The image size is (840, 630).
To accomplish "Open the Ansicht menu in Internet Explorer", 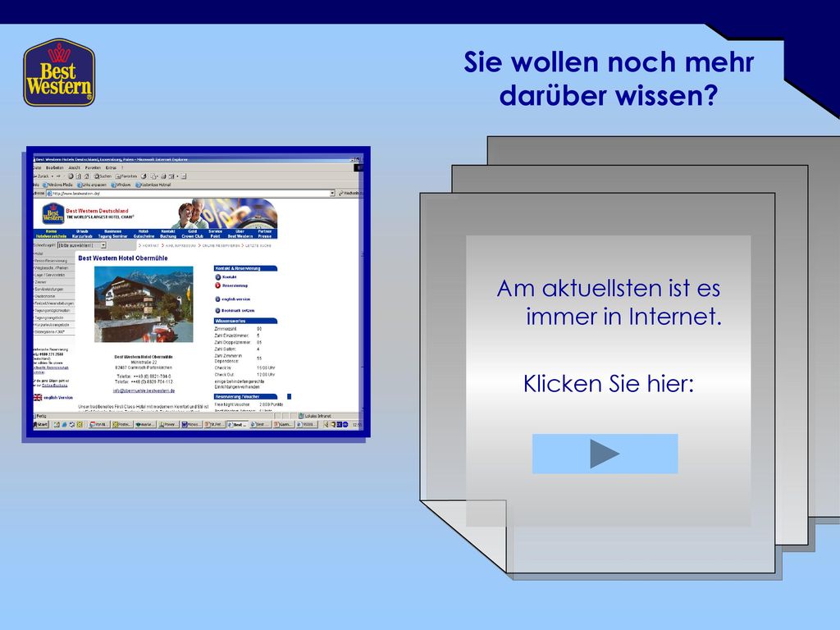I will coord(74,167).
